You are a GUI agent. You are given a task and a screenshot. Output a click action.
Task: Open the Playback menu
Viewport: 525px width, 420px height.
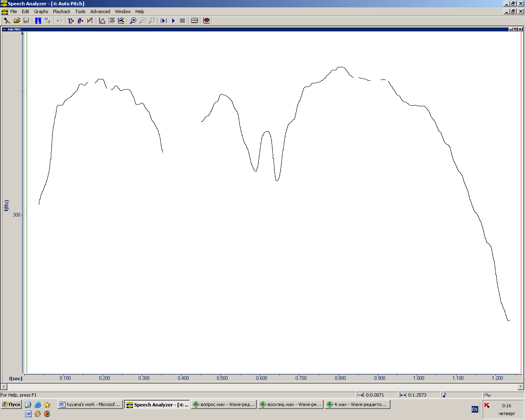(62, 11)
